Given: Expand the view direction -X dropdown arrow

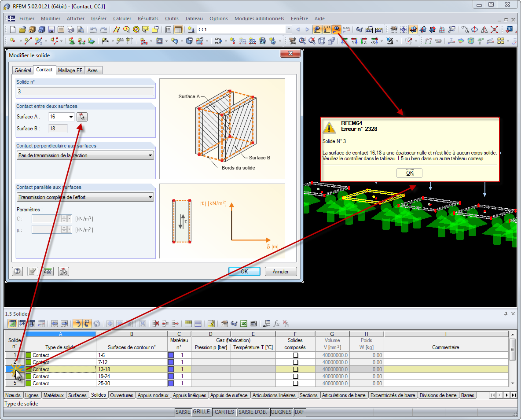Looking at the screenshot, I should [x=381, y=41].
